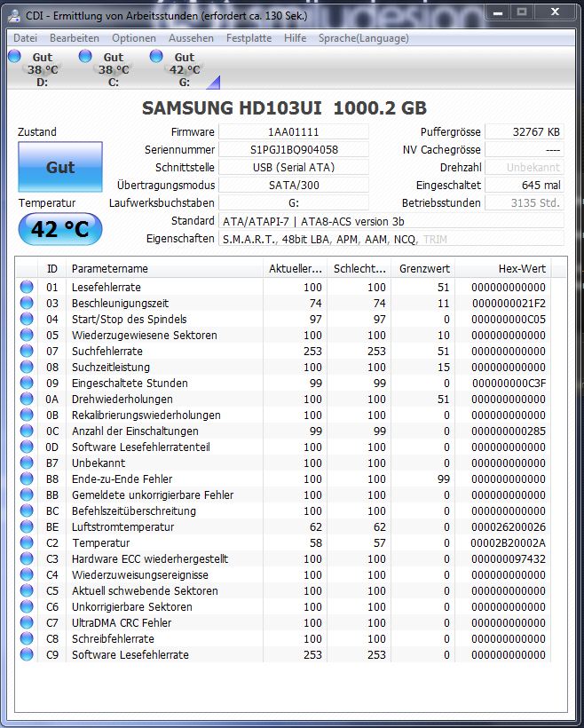
Task: Click the Grenzwert column header
Action: pyautogui.click(x=423, y=268)
